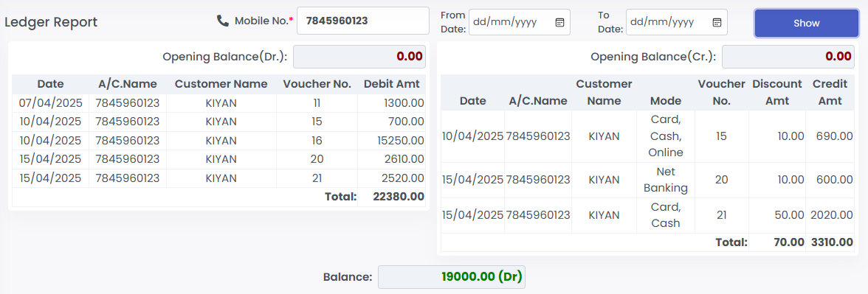The width and height of the screenshot is (868, 294).
Task: Open the From Date calendar picker icon
Action: pyautogui.click(x=559, y=22)
